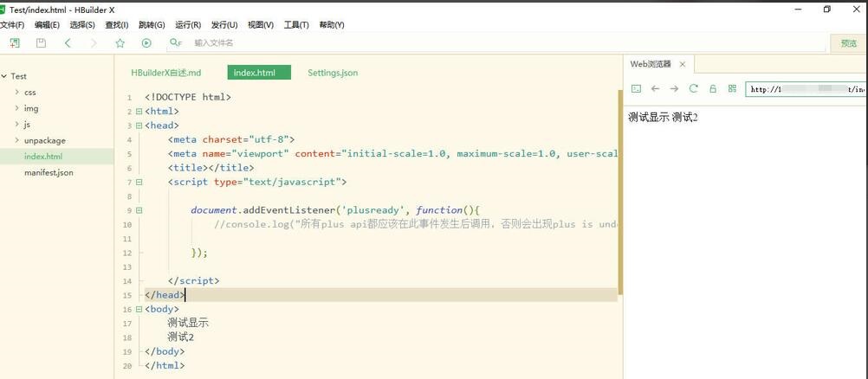Click the DOCTYPE html declaration line
Viewport: 868px width, 379px height.
coord(188,98)
